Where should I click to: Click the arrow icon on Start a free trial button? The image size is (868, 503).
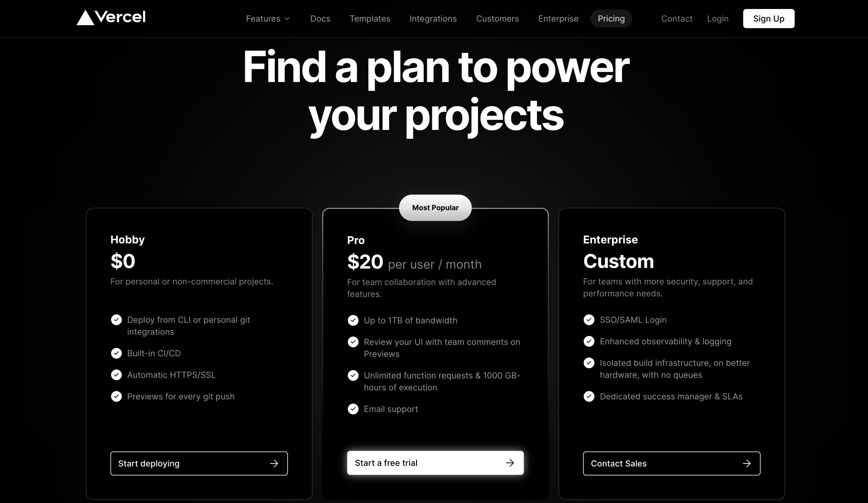click(x=509, y=462)
